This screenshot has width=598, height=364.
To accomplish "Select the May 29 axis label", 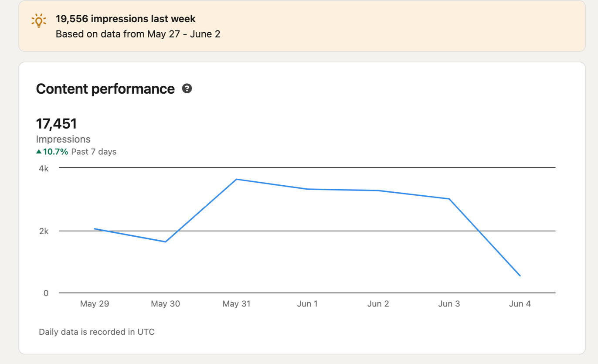I will pyautogui.click(x=95, y=304).
